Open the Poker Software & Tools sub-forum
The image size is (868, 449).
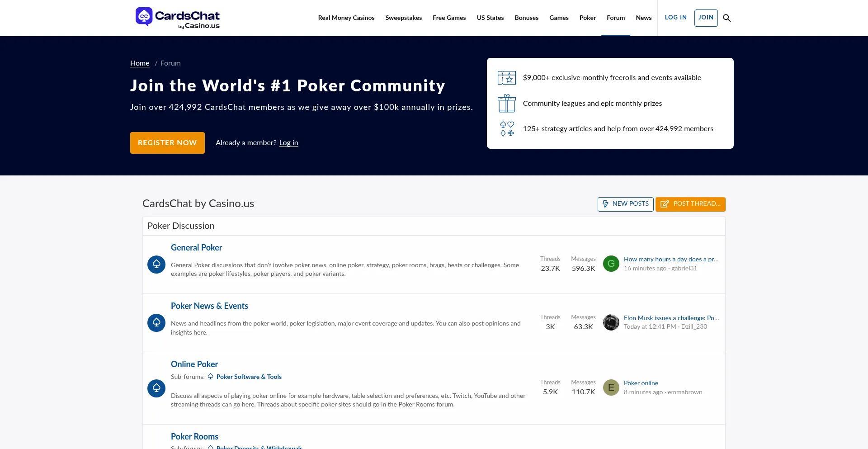(x=249, y=377)
